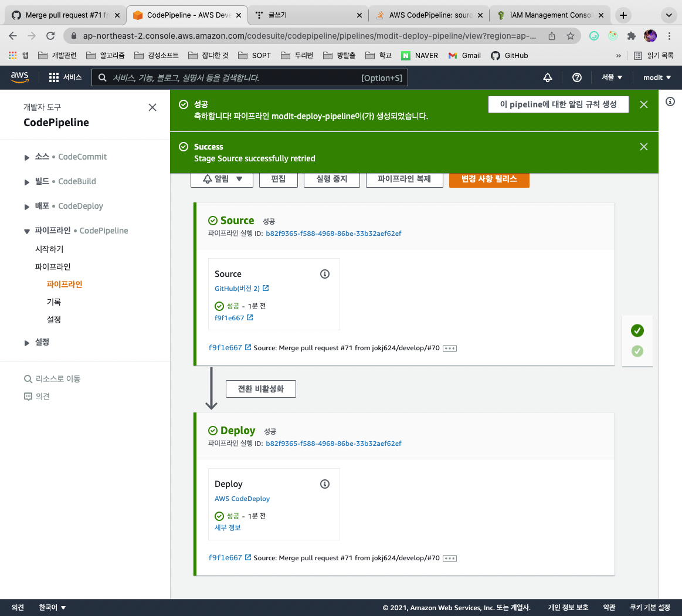Jump to Deploy stage via faded check indicator
This screenshot has width=682, height=616.
(x=637, y=351)
